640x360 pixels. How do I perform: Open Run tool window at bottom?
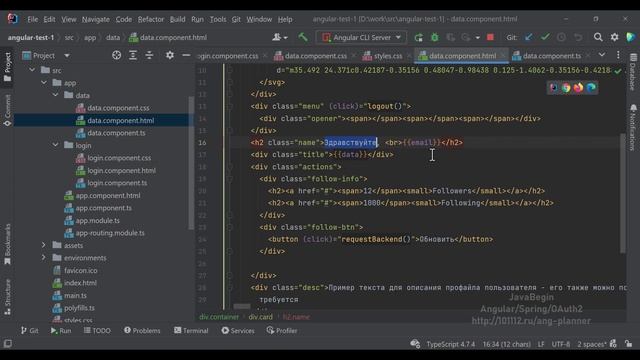tap(61, 331)
